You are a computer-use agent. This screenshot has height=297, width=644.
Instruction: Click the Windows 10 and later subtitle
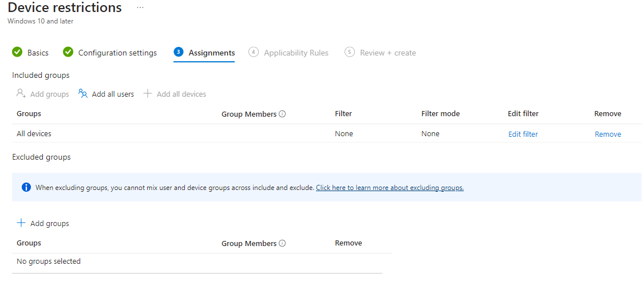[x=40, y=21]
